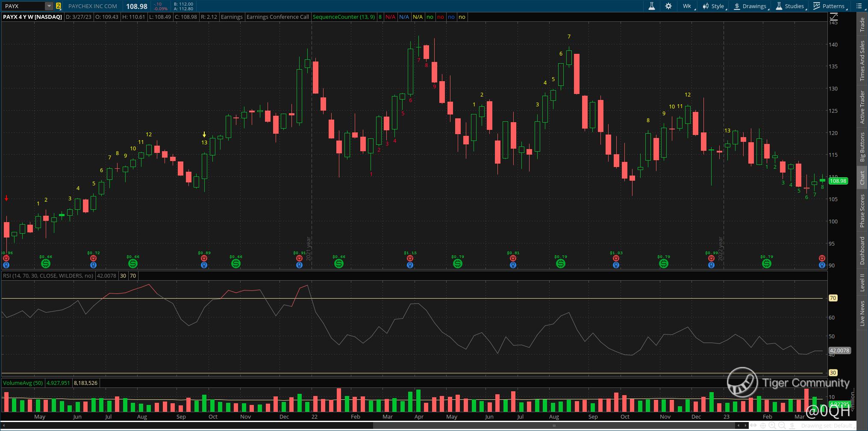Open the Trade side tab
Viewport: 868px width, 431px height.
862,25
